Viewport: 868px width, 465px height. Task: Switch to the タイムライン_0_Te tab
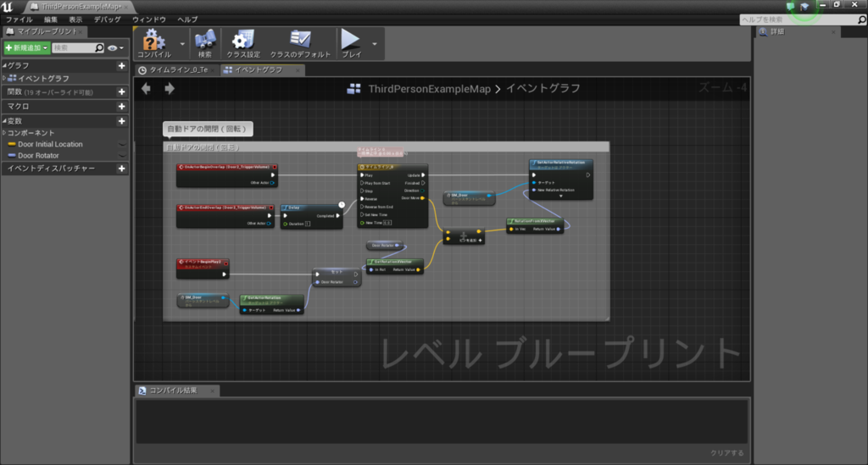pyautogui.click(x=178, y=70)
